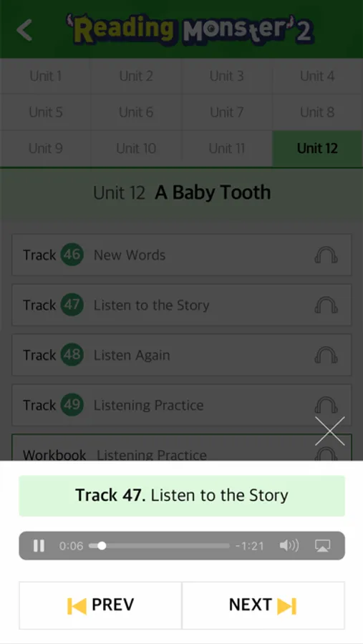Select the Unit 12 tab
The height and width of the screenshot is (644, 363).
coord(317,148)
